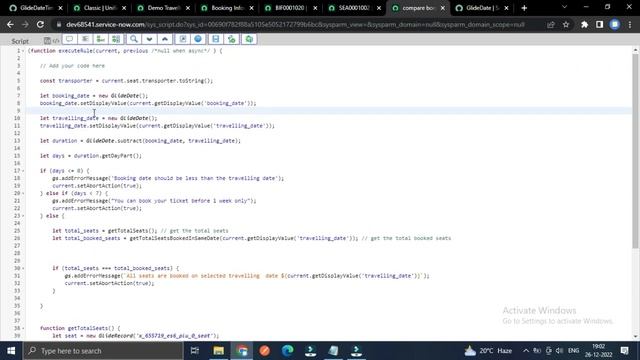Open script search with magnifier icon
The height and width of the screenshot is (360, 640).
133,39
